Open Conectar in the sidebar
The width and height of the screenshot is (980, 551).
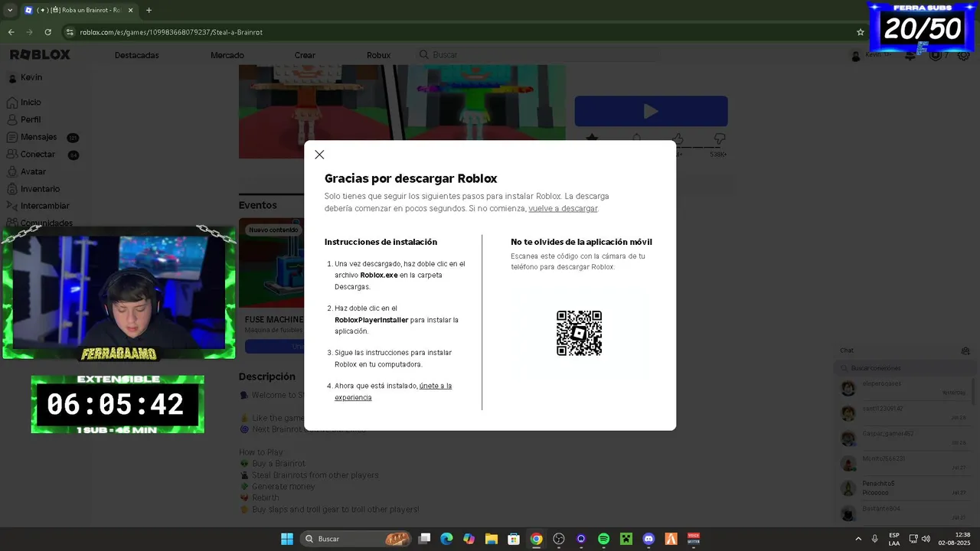[x=31, y=155]
